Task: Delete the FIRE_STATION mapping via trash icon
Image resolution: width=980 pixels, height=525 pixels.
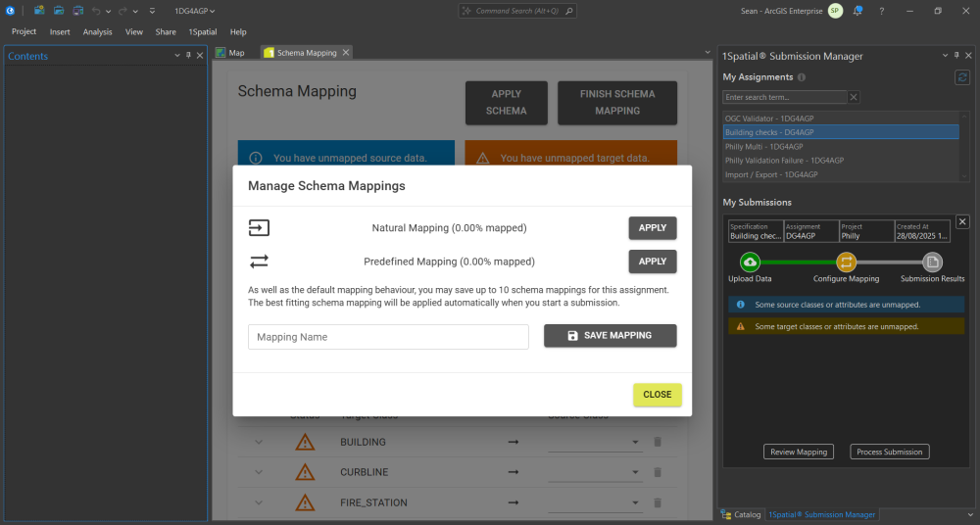Action: pos(658,502)
